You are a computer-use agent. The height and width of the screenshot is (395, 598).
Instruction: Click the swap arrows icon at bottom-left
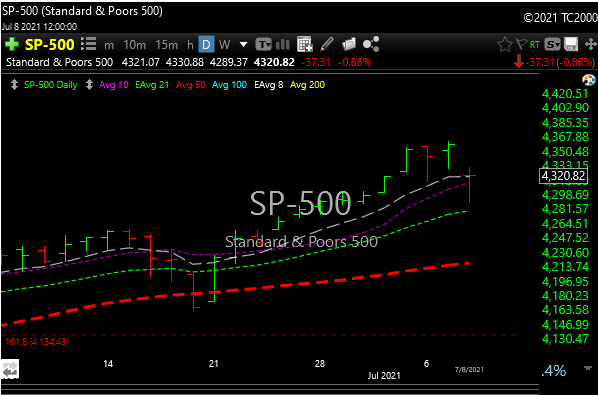click(10, 370)
